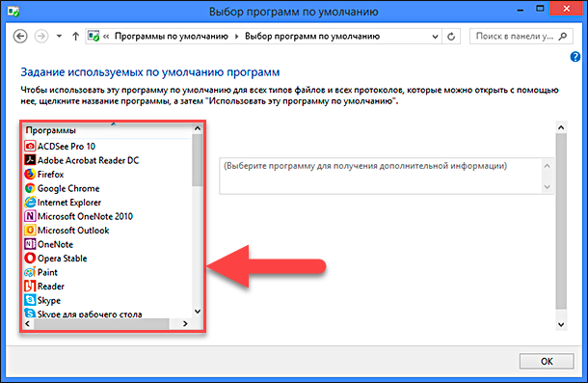
Task: Maximize the default programs window
Action: [x=540, y=9]
